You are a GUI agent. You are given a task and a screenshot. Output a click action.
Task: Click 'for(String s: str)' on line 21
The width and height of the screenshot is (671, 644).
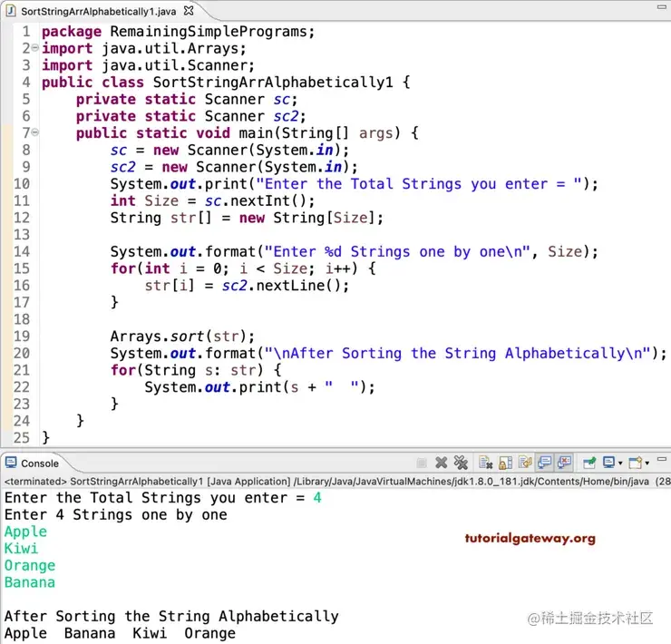pyautogui.click(x=187, y=370)
